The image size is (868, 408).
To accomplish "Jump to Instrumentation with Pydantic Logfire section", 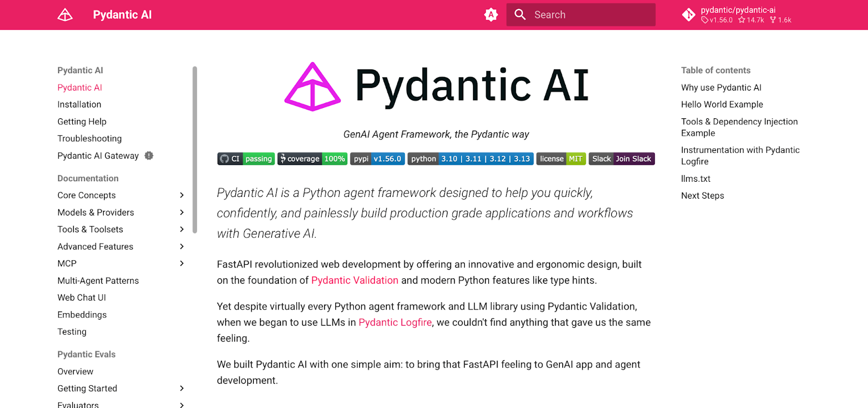I will [x=741, y=156].
